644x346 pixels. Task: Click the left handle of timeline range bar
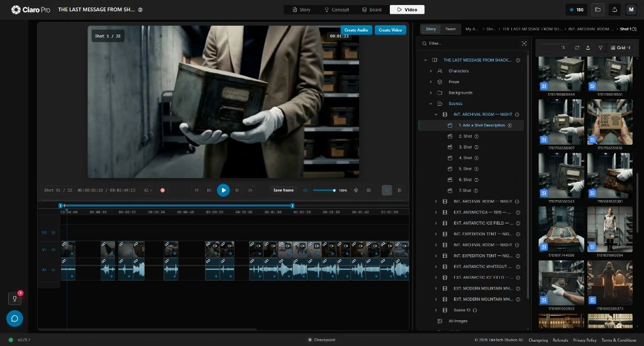point(60,206)
